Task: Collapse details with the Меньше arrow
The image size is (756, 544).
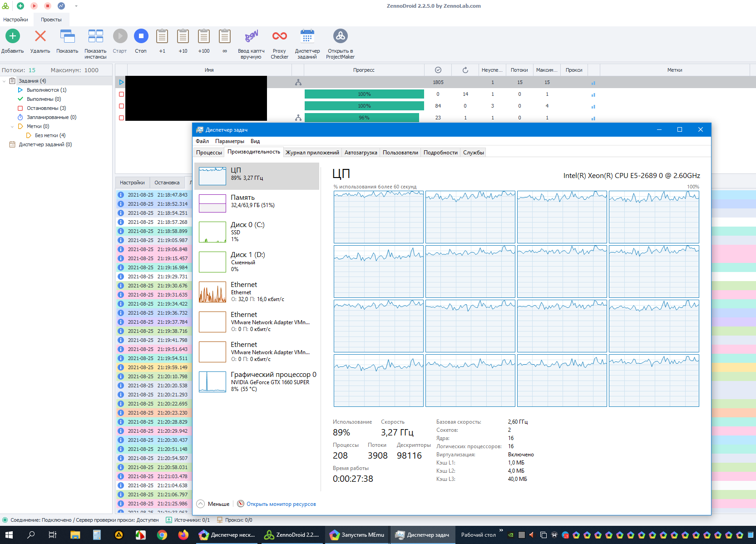Action: coord(201,504)
